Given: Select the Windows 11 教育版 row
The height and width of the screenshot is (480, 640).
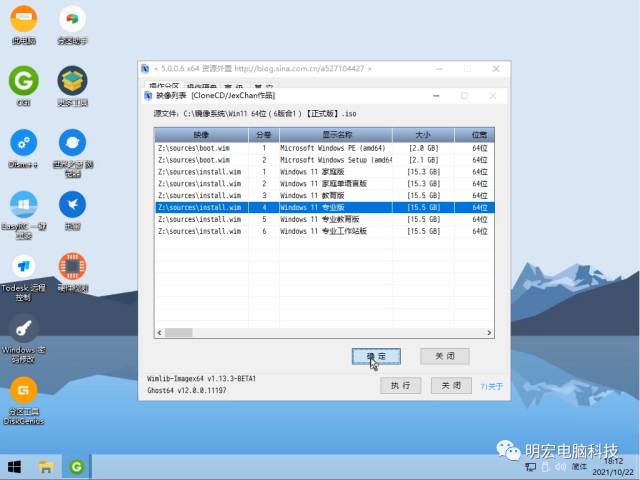Looking at the screenshot, I should click(x=324, y=196).
